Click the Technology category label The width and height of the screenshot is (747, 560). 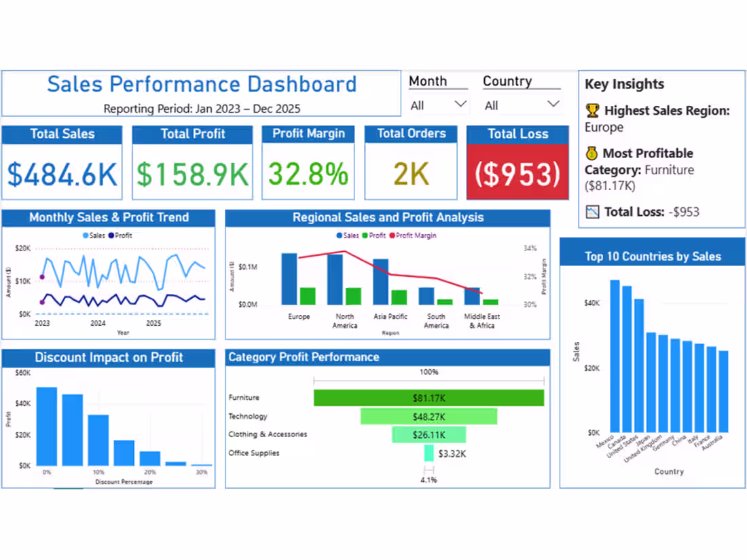pyautogui.click(x=248, y=416)
